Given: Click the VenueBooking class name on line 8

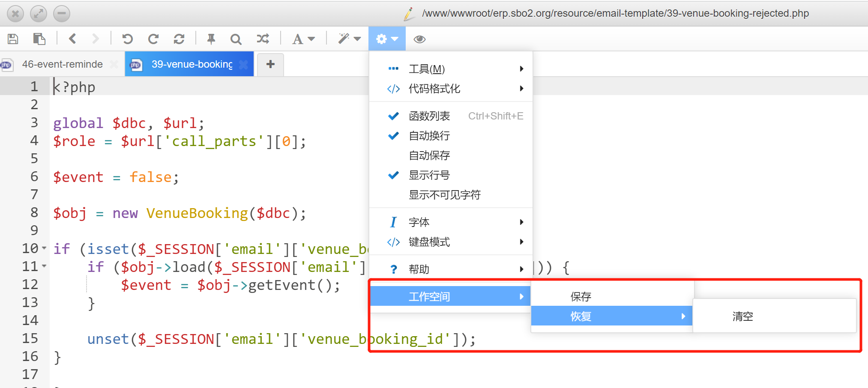Looking at the screenshot, I should [x=197, y=213].
